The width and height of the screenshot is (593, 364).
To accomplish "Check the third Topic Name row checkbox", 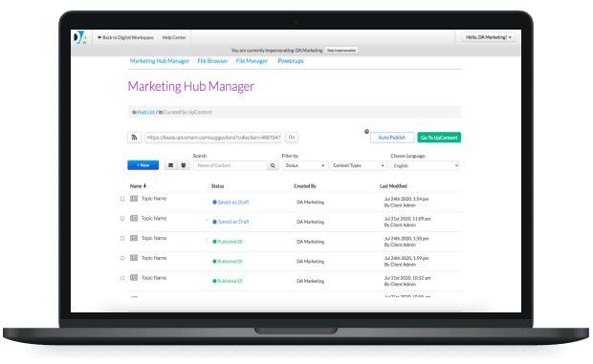I will coord(122,238).
